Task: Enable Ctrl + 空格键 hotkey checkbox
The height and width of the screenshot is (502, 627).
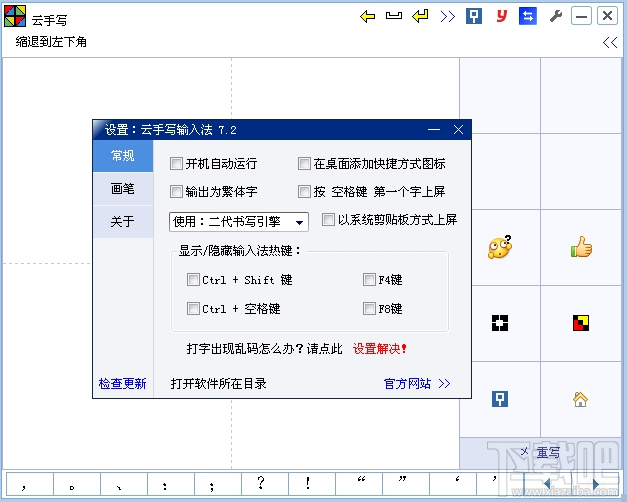Action: 193,308
